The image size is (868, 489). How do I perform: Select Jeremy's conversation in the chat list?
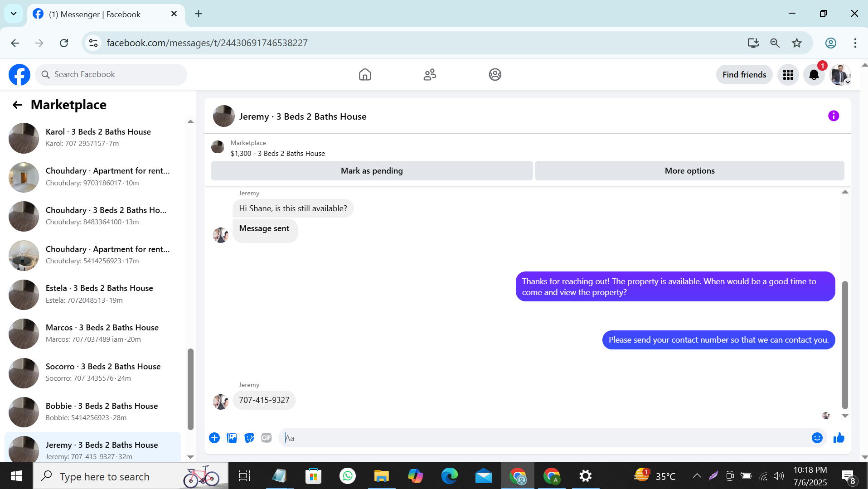point(92,447)
